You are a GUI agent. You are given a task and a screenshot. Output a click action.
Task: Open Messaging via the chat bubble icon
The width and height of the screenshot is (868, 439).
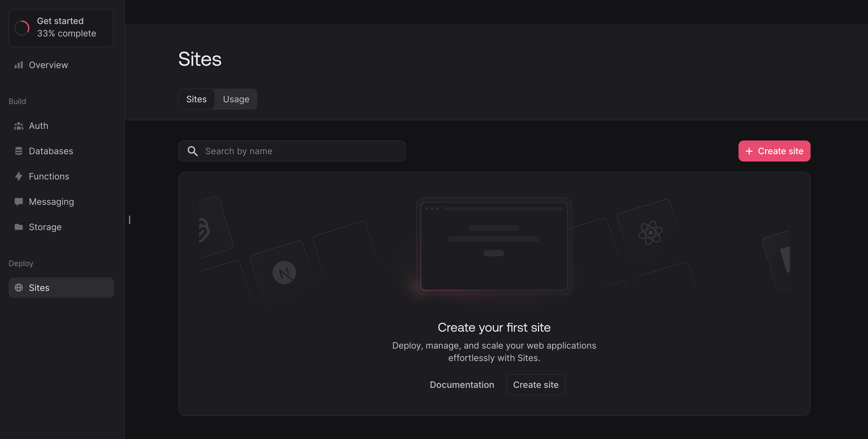point(19,201)
